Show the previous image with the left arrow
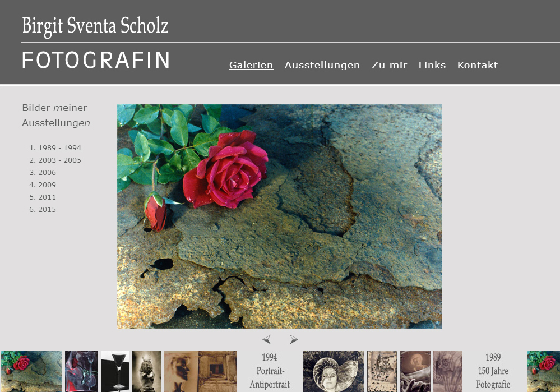 (x=266, y=339)
